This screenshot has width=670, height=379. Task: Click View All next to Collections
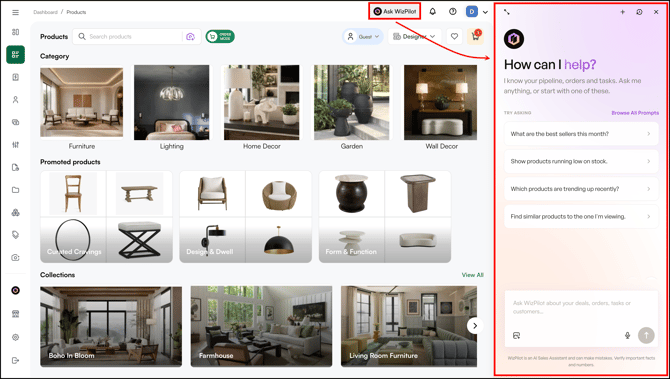473,275
